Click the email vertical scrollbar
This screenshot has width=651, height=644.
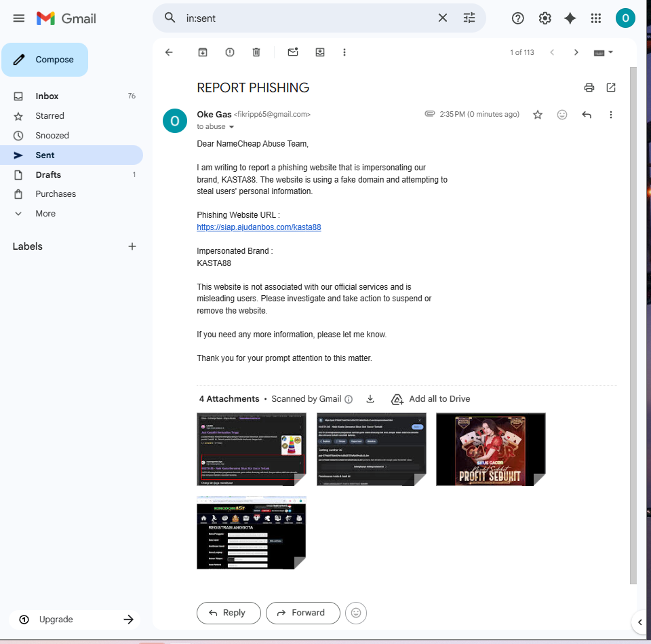click(633, 325)
